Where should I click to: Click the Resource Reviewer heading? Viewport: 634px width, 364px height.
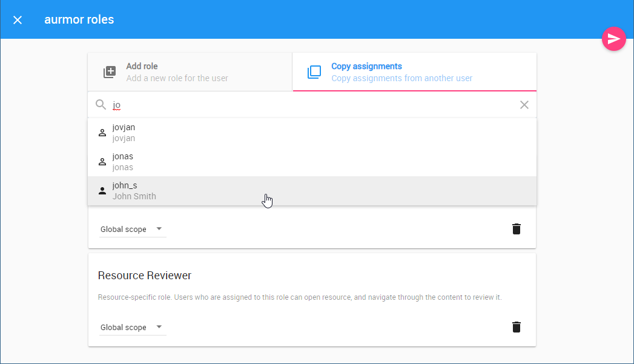pyautogui.click(x=144, y=276)
